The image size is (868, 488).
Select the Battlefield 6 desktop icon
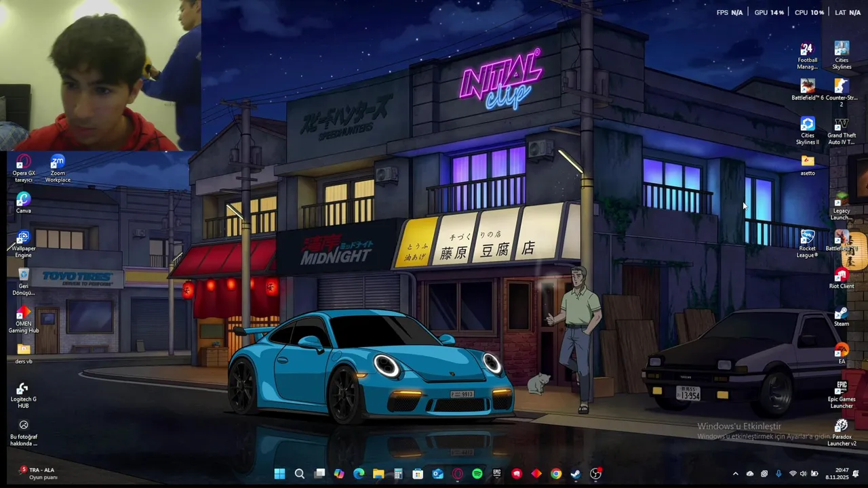coord(807,90)
